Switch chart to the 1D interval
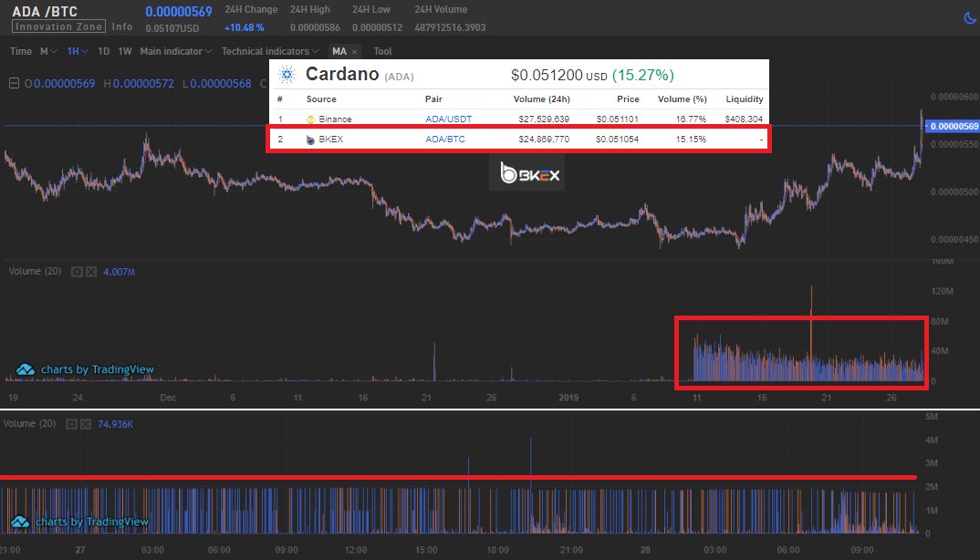This screenshot has height=560, width=980. pos(104,51)
